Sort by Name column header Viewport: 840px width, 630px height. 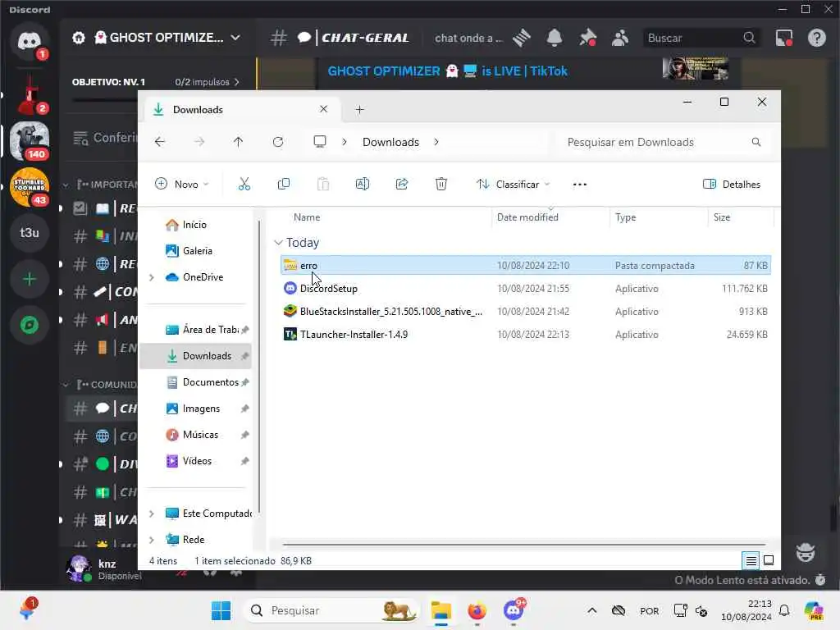[x=307, y=217]
